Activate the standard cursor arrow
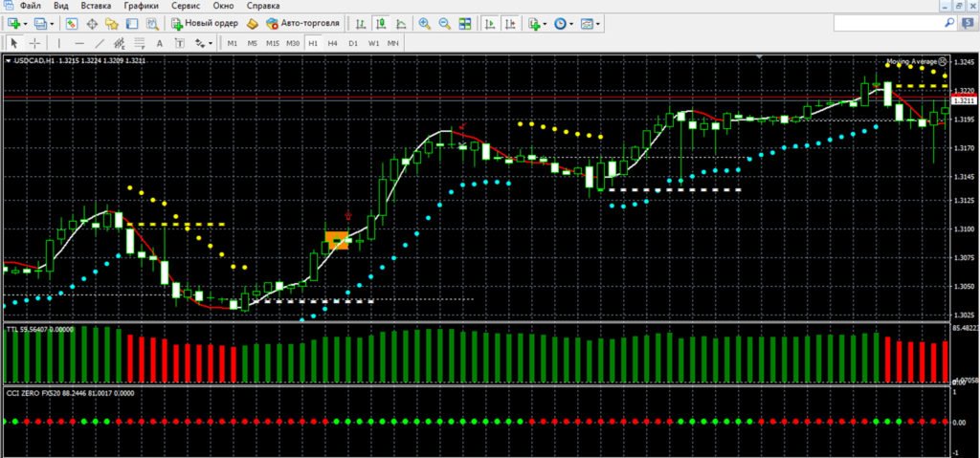The image size is (980, 458). (x=15, y=43)
